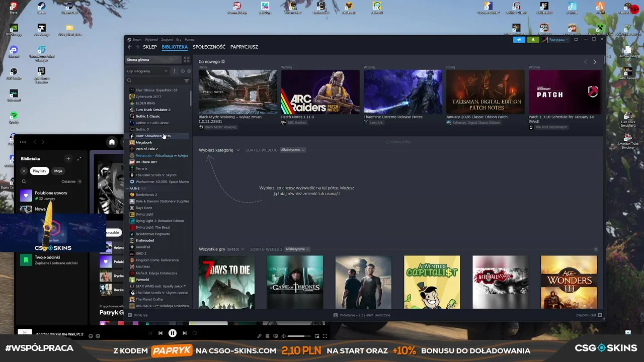The image size is (644, 362).
Task: Select the Moje filter chip in Spotify
Action: pos(58,171)
